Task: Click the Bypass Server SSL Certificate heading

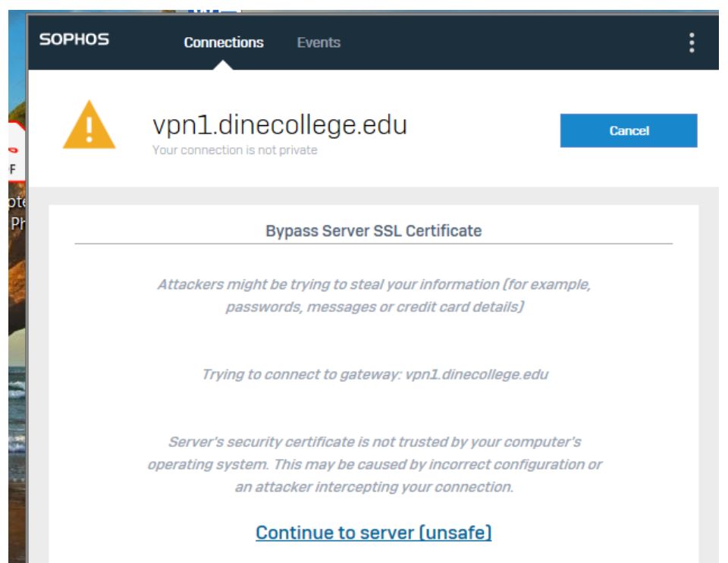Action: click(374, 231)
